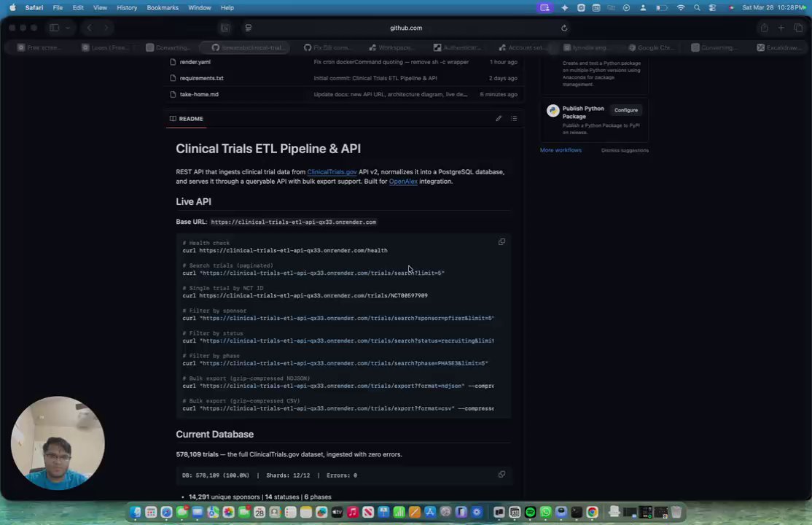This screenshot has height=525, width=812.
Task: Select the Base URL code text
Action: 293,222
